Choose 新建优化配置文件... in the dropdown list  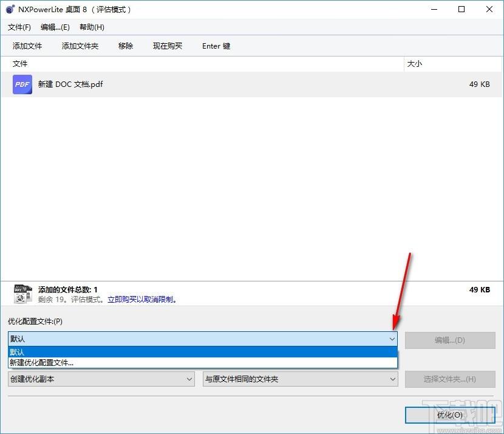203,362
